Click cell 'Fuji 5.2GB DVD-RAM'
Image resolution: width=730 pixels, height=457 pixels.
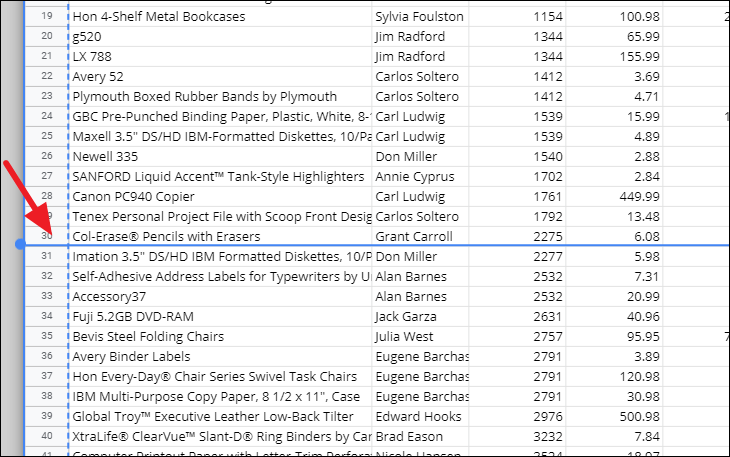pos(220,316)
